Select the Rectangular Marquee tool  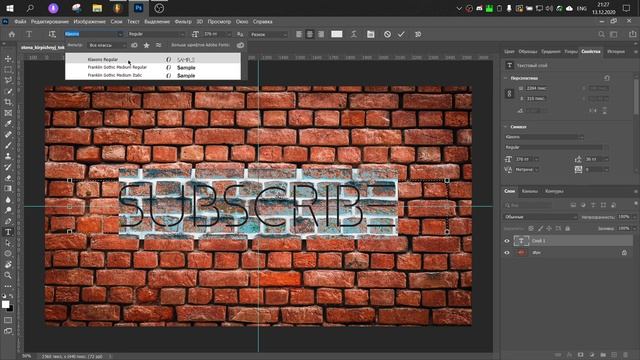(x=8, y=70)
